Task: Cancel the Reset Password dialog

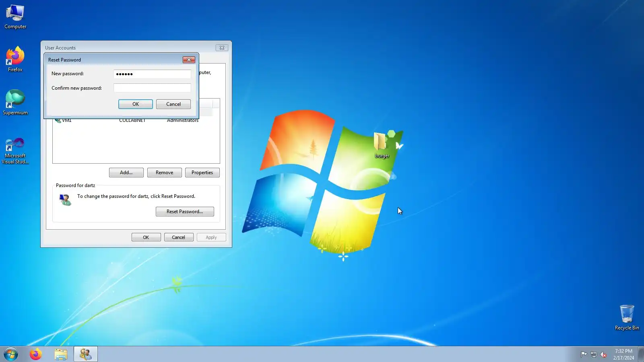Action: 173,104
